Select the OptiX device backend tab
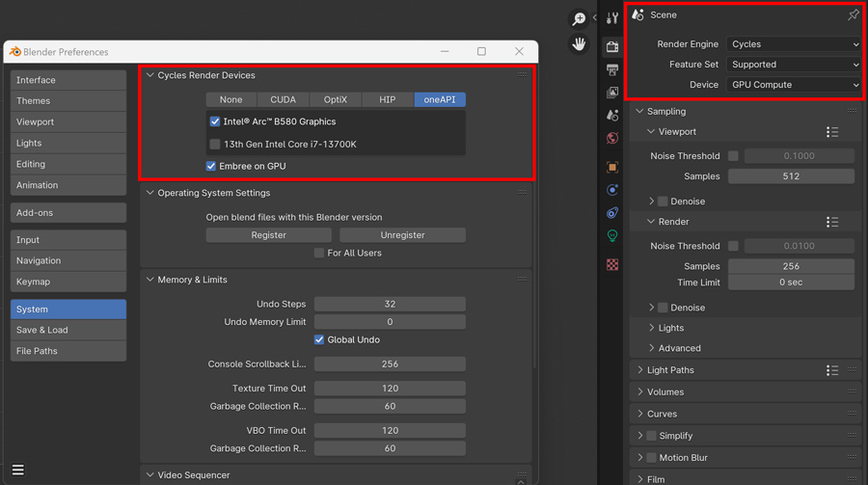Screen dimensions: 868x485 point(336,99)
